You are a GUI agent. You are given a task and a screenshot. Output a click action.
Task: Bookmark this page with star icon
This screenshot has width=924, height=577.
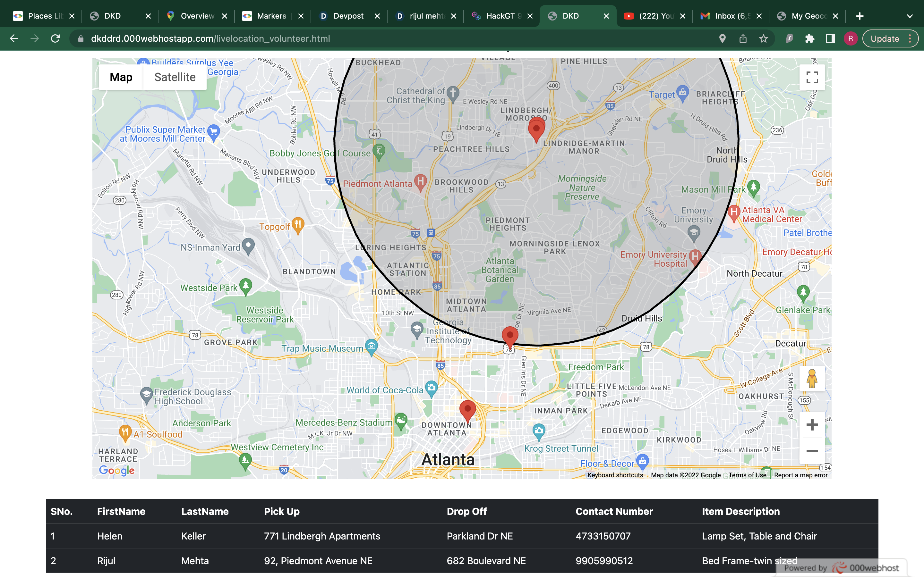click(763, 38)
